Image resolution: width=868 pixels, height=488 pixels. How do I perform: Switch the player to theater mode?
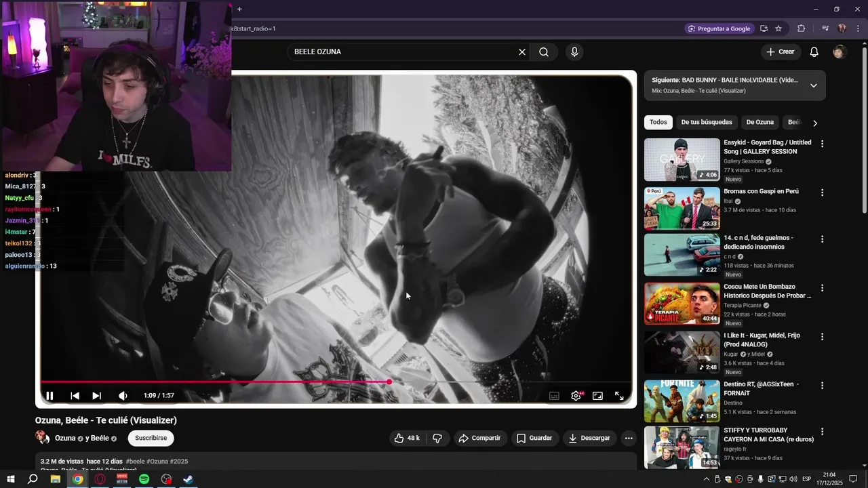pos(597,396)
